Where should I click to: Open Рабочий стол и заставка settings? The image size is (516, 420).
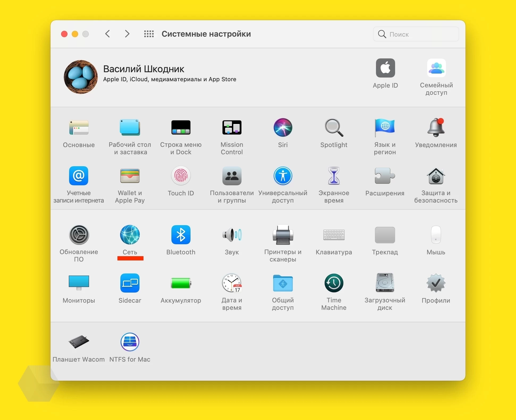tap(130, 128)
